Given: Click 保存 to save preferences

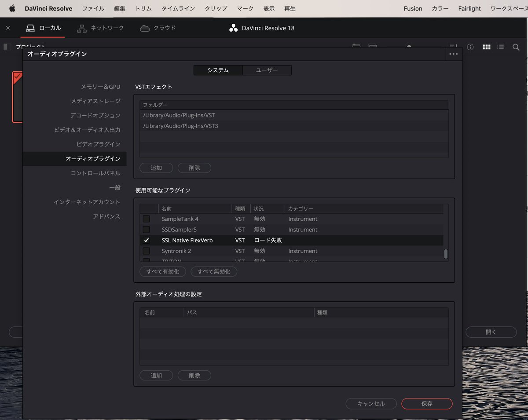Looking at the screenshot, I should 427,404.
